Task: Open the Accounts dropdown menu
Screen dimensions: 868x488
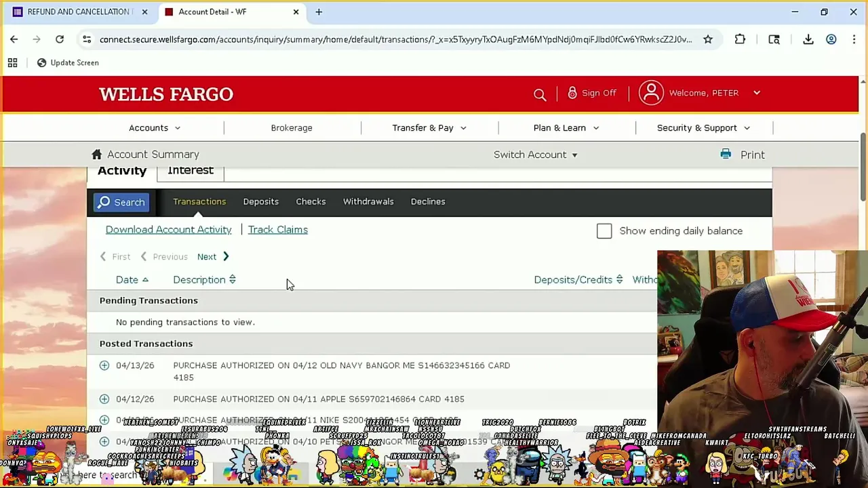Action: click(x=155, y=127)
